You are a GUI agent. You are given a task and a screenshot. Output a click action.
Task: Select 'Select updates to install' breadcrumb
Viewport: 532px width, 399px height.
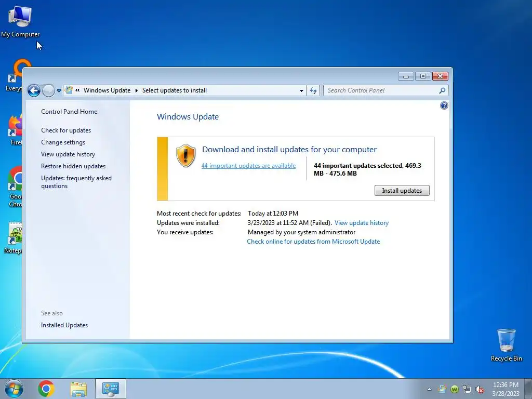pos(175,90)
